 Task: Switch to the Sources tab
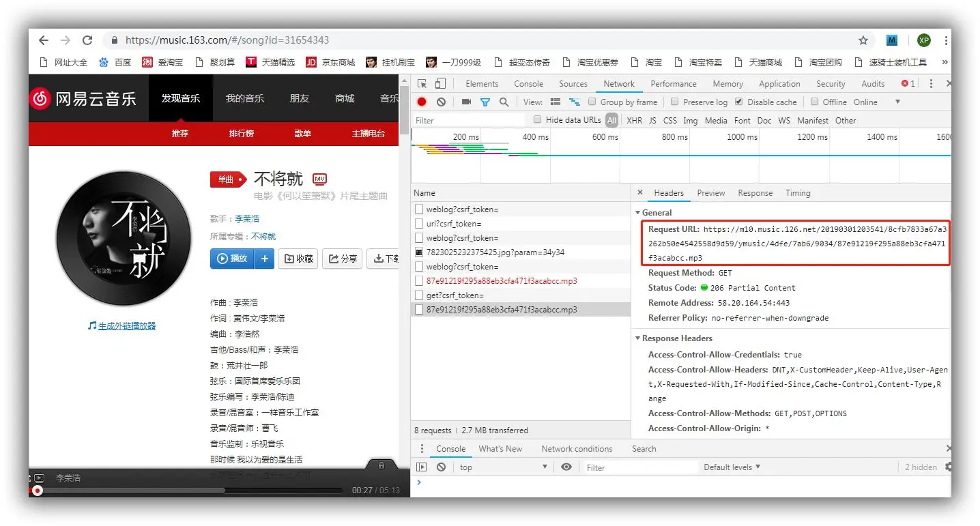[x=573, y=84]
